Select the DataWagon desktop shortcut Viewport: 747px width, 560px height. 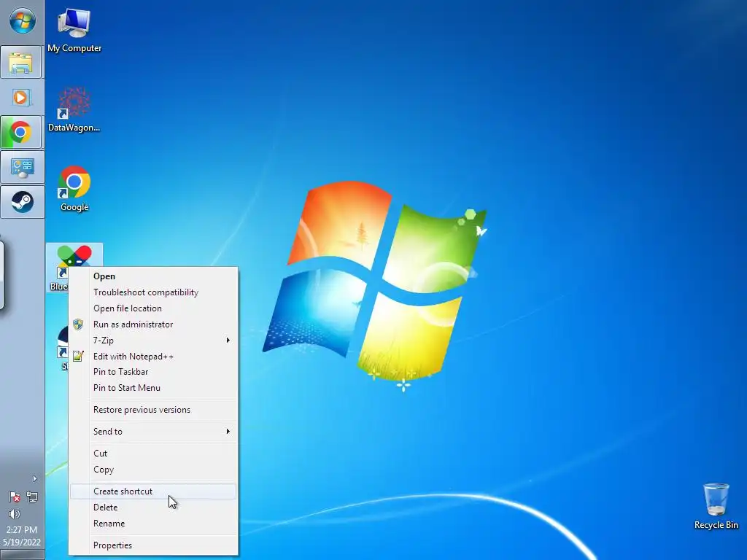[x=74, y=109]
